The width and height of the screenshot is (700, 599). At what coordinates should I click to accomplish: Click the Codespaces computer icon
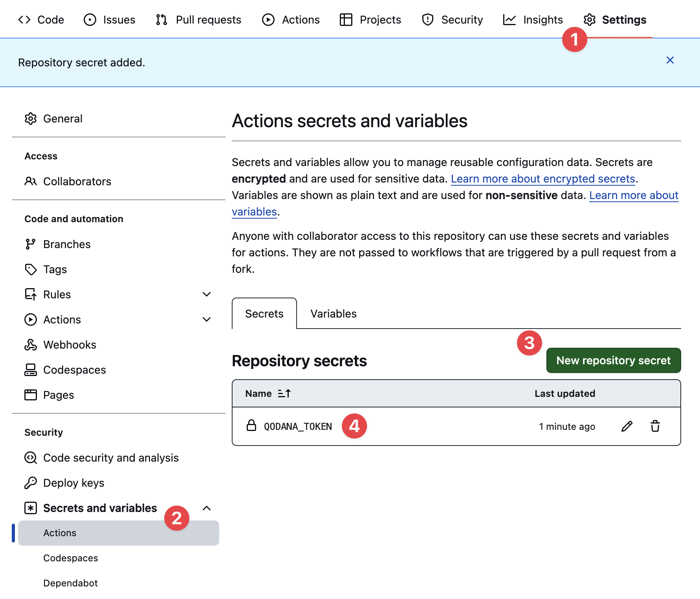31,370
